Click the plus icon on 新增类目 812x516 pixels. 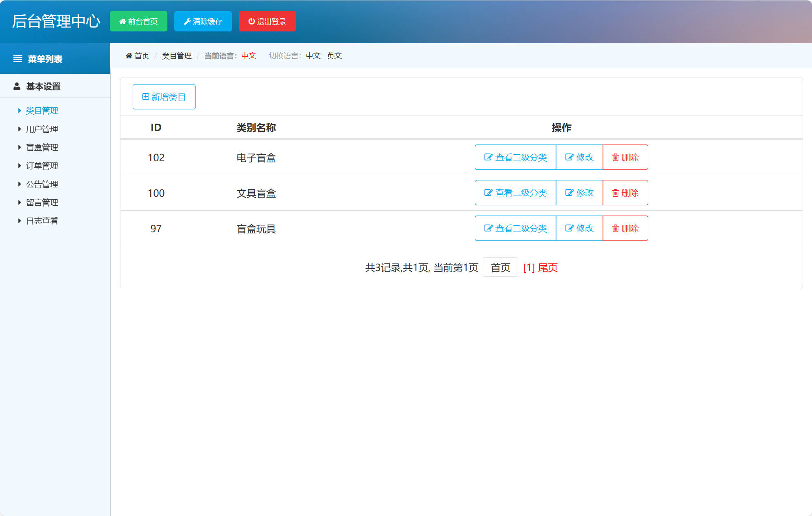click(145, 97)
